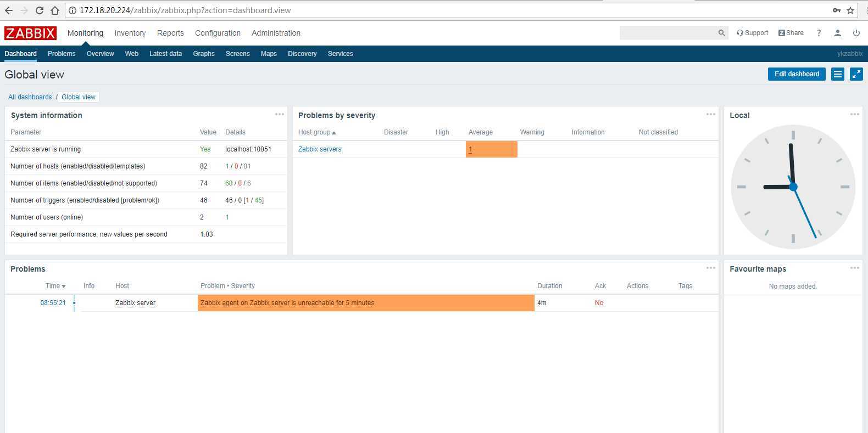Open the agent unreachable for 5 minutes problem

(287, 303)
